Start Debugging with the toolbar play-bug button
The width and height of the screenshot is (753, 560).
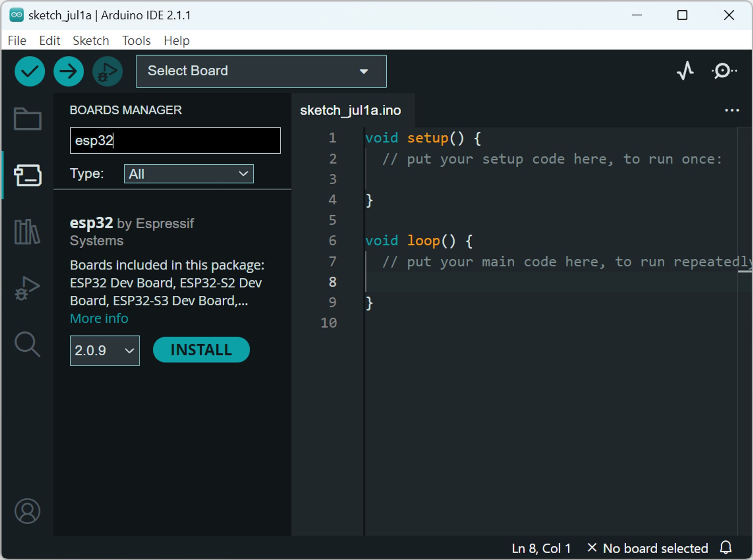(107, 71)
